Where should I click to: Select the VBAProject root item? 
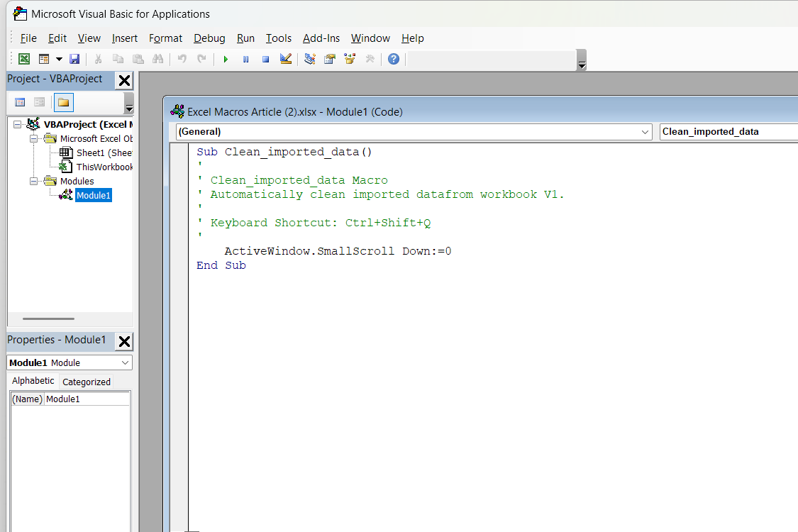coord(88,124)
